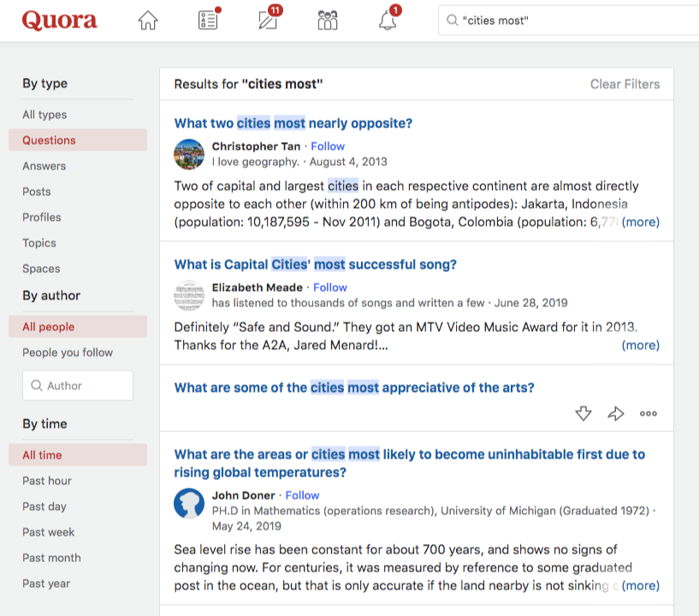Expand Christopher Tan's answer with (more)

[641, 222]
